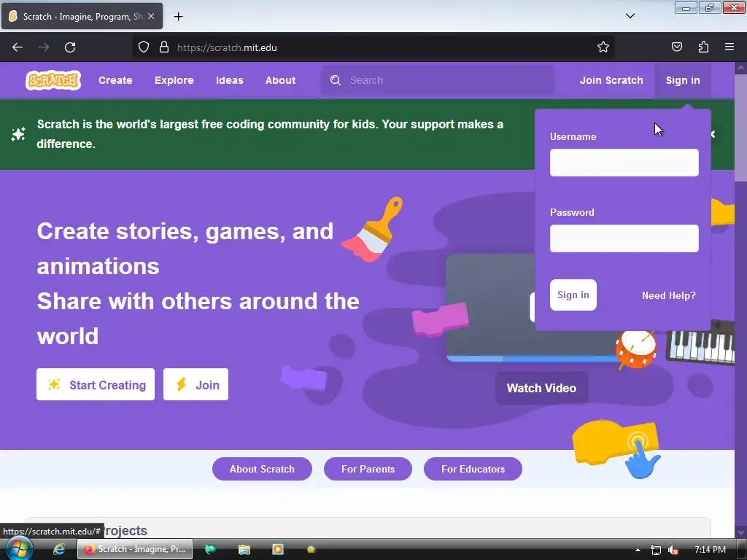Click the drum illustration in the hero
The width and height of the screenshot is (747, 560).
click(x=636, y=350)
